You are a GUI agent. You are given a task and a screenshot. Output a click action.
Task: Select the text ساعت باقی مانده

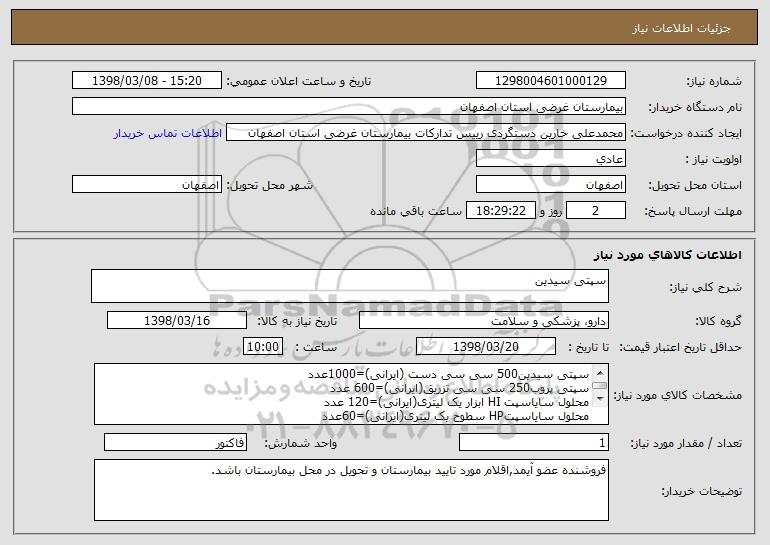[416, 211]
